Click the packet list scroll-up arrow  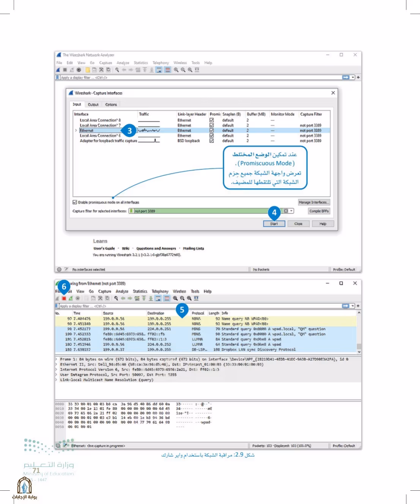click(x=359, y=313)
